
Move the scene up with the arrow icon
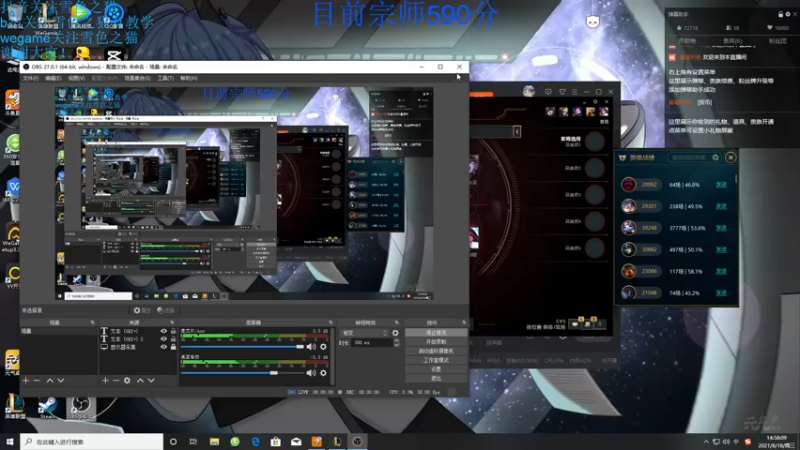click(50, 381)
